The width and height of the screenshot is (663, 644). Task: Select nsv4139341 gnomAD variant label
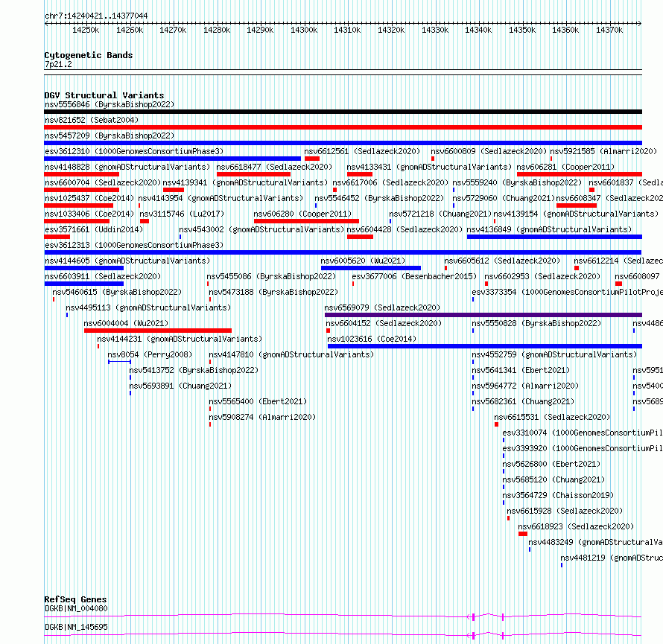[x=245, y=182]
